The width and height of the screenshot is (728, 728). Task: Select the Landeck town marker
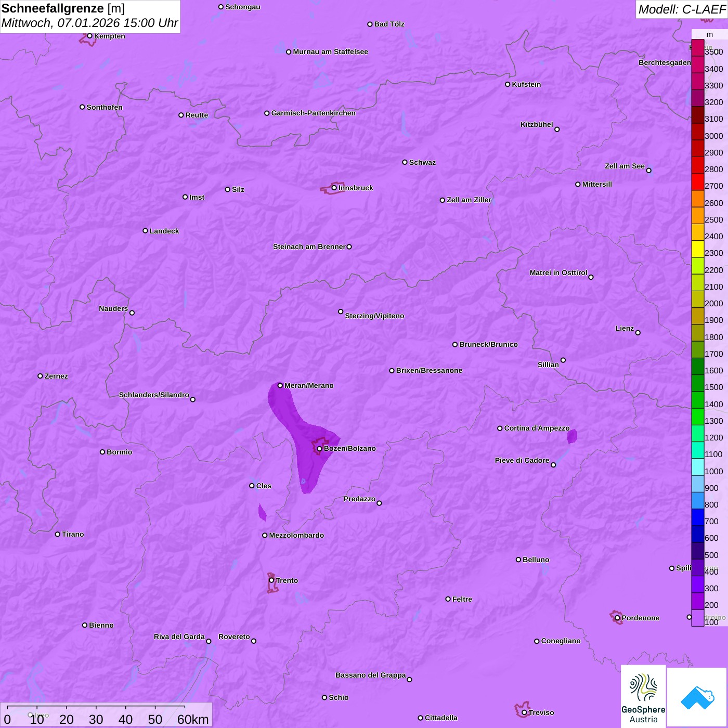click(145, 231)
